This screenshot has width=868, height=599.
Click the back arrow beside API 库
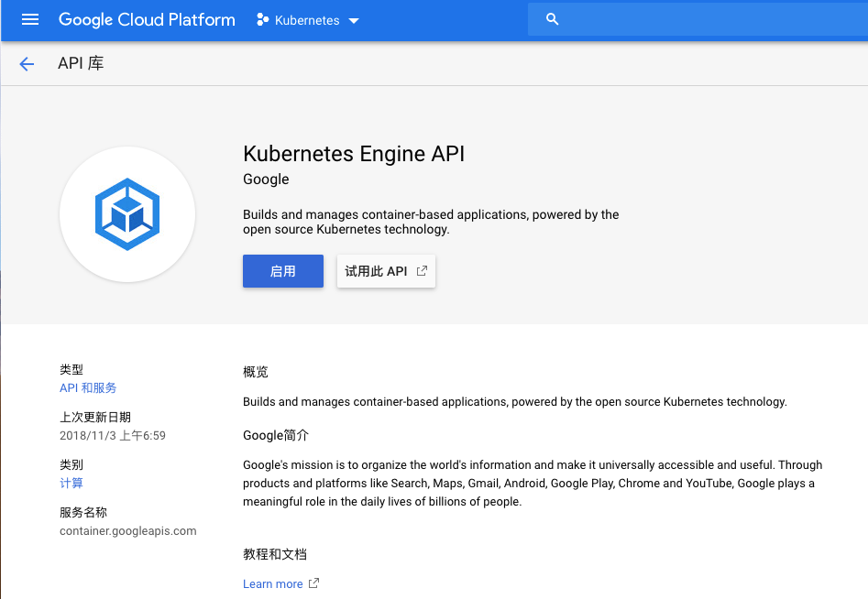pos(27,64)
